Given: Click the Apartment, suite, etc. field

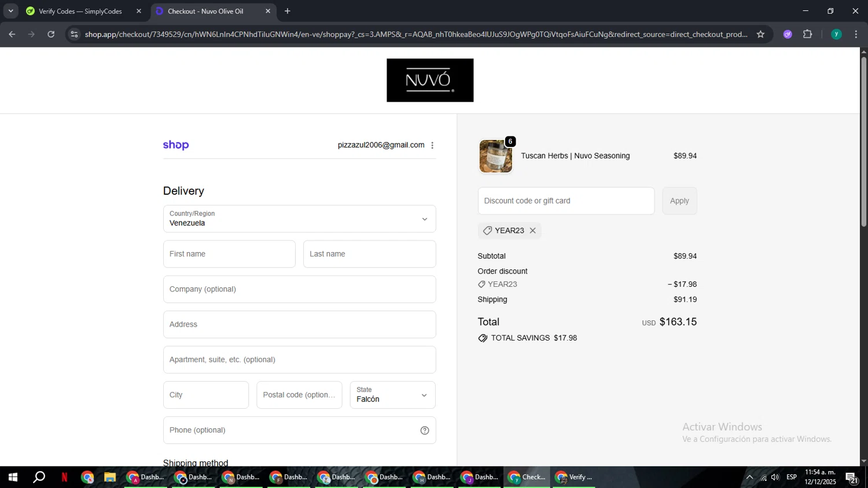Looking at the screenshot, I should point(299,360).
